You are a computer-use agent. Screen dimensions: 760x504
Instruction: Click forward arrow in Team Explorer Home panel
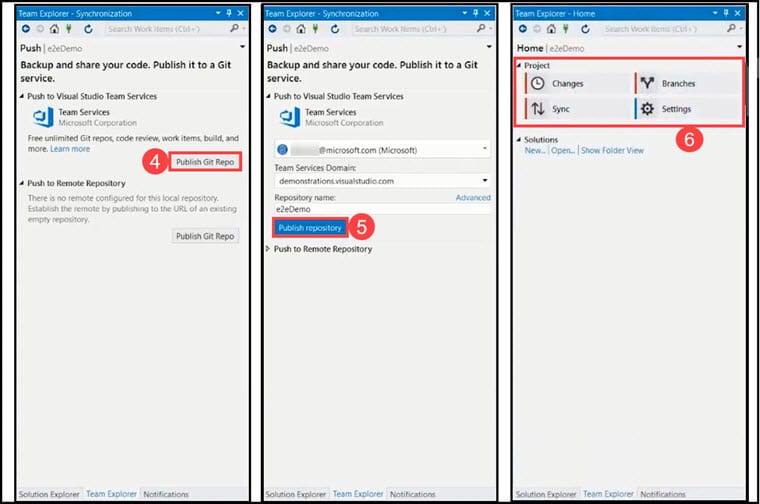coord(537,29)
